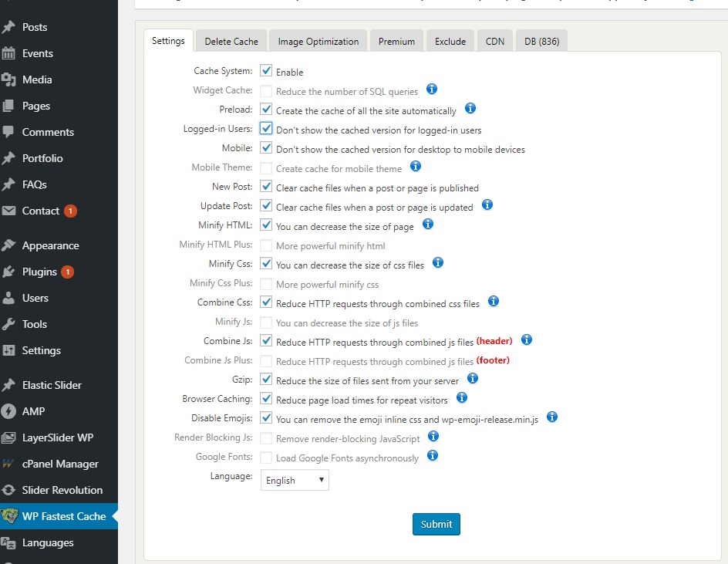Click info icon beside Disable Emojis
728x564 pixels.
point(552,417)
